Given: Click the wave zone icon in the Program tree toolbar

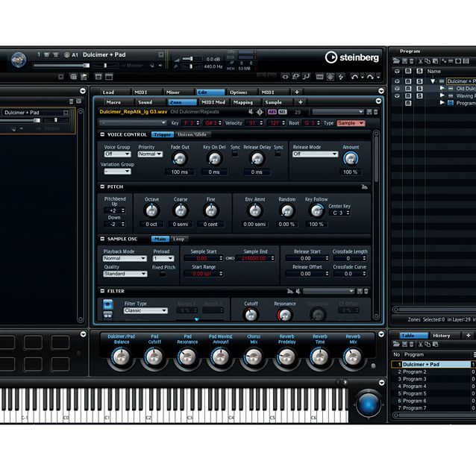Looking at the screenshot, I should (444, 61).
